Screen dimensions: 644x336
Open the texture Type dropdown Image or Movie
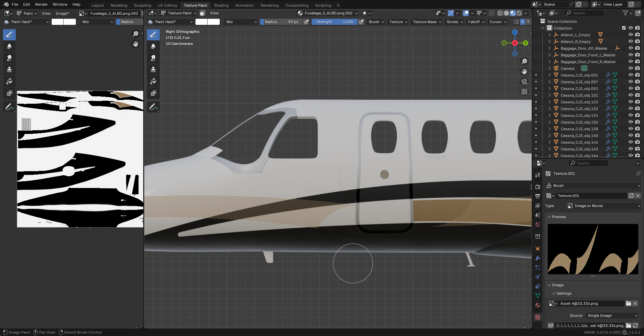[604, 206]
